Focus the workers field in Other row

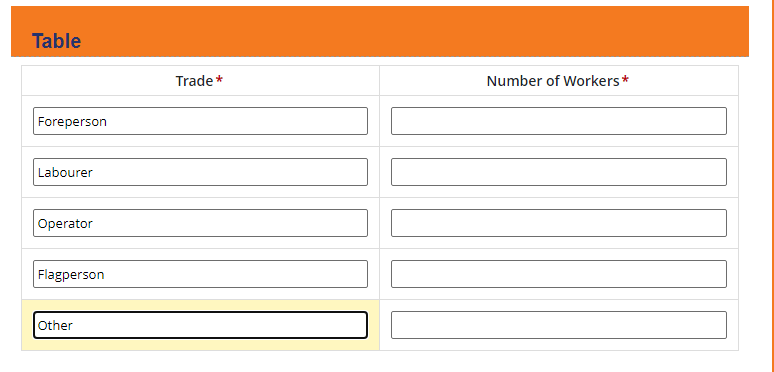pyautogui.click(x=559, y=325)
